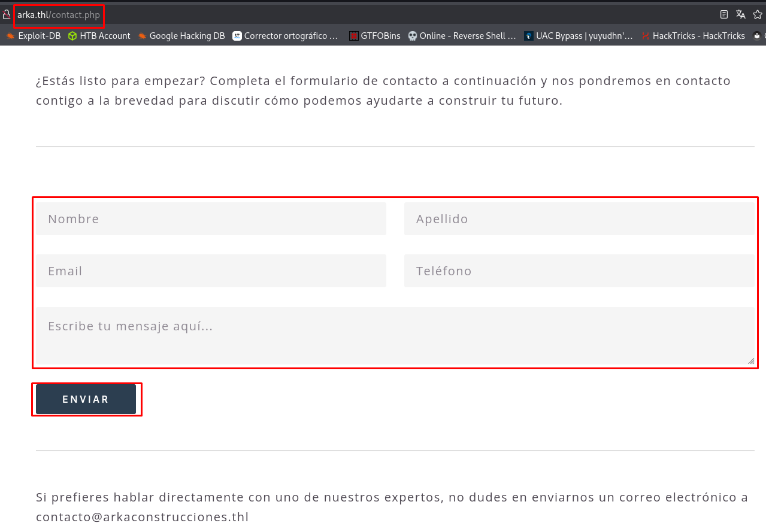This screenshot has width=766, height=532.
Task: Click the ENVIAR submit button
Action: 86,399
